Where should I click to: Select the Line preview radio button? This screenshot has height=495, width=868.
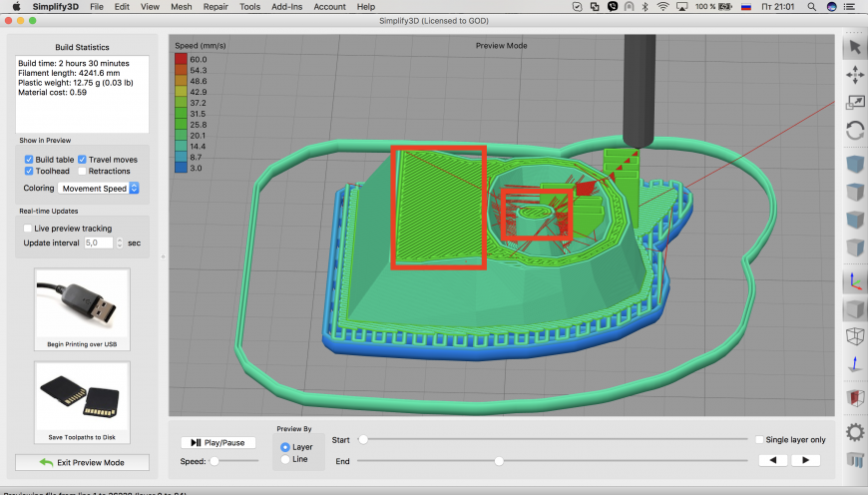286,459
